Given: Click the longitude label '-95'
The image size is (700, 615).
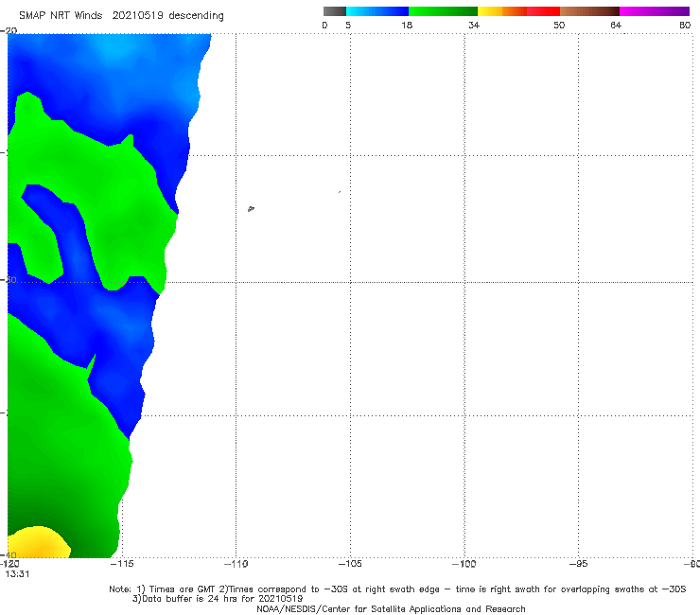Looking at the screenshot, I should (x=578, y=564).
